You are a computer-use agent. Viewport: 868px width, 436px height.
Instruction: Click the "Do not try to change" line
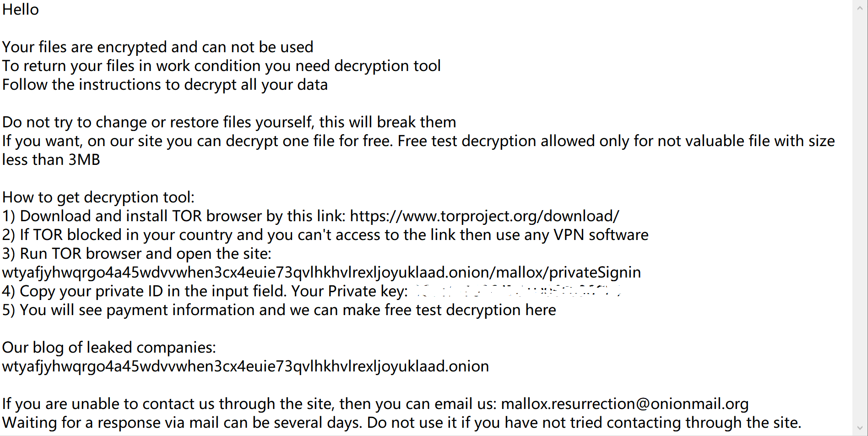[x=229, y=122]
